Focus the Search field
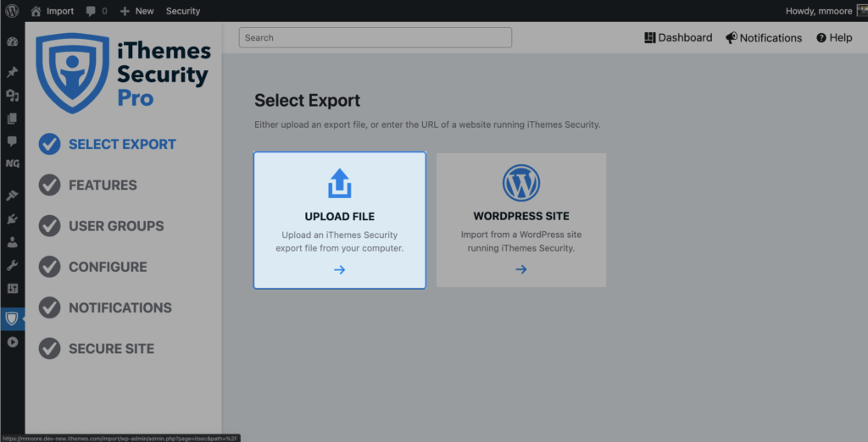The height and width of the screenshot is (442, 868). coord(376,37)
